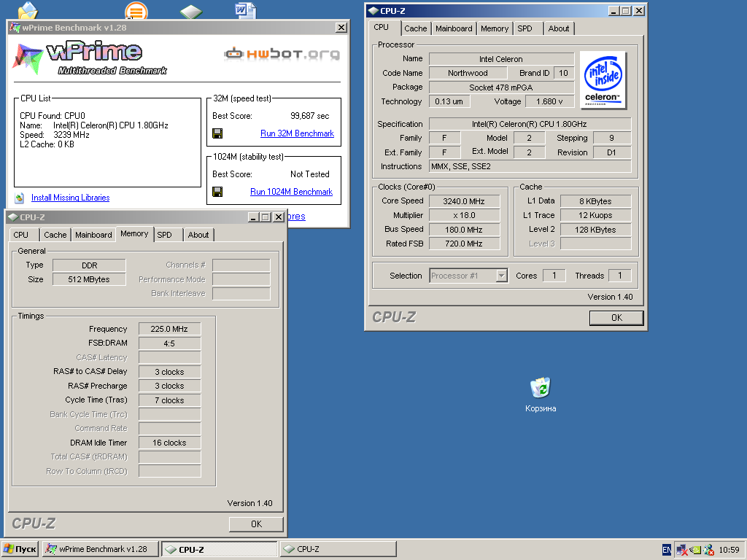Switch to wPrime Benchmark taskbar button
This screenshot has width=747, height=560.
tap(101, 549)
